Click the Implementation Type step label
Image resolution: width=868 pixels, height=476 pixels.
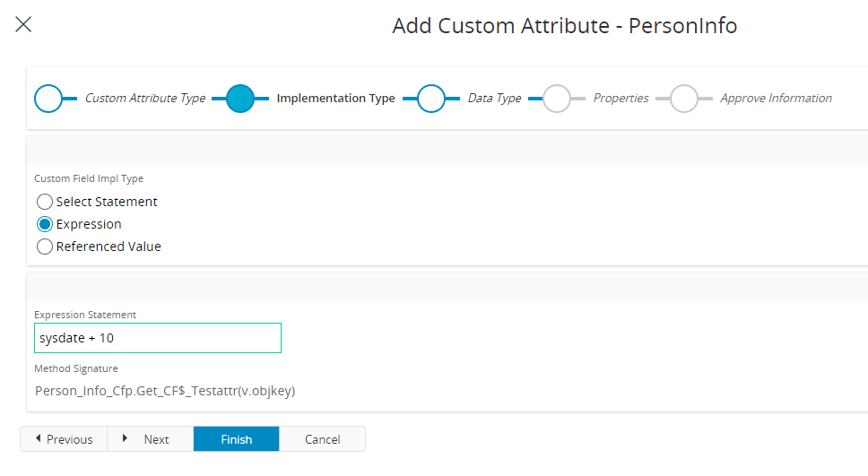[335, 99]
